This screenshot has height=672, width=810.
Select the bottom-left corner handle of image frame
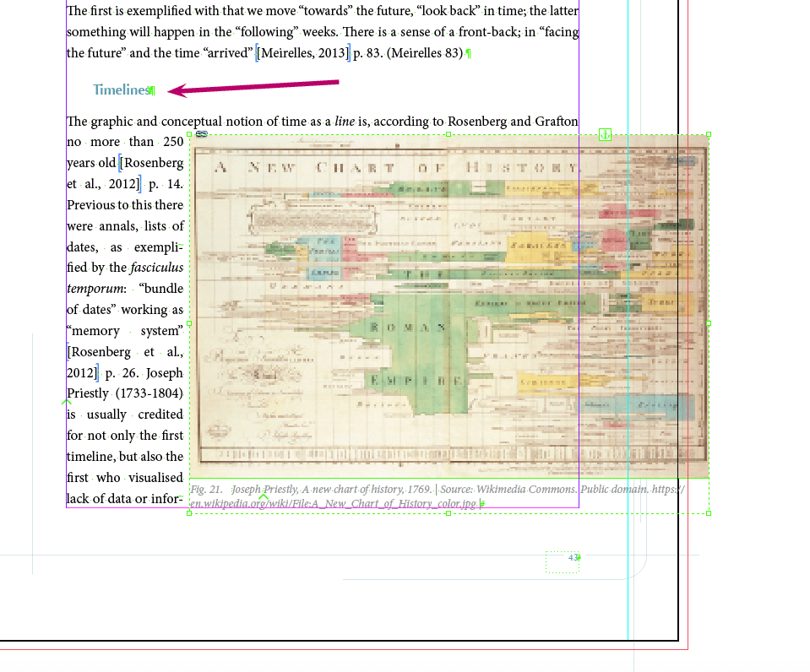pos(189,513)
